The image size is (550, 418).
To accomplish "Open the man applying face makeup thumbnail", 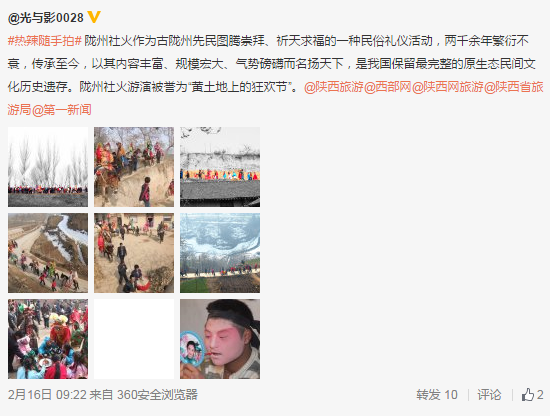I will [220, 339].
